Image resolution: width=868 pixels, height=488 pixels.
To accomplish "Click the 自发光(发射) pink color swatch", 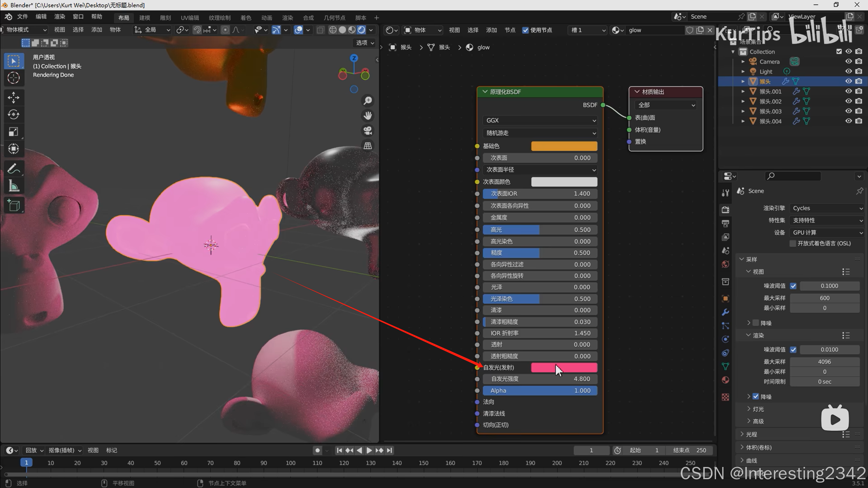I will (564, 367).
